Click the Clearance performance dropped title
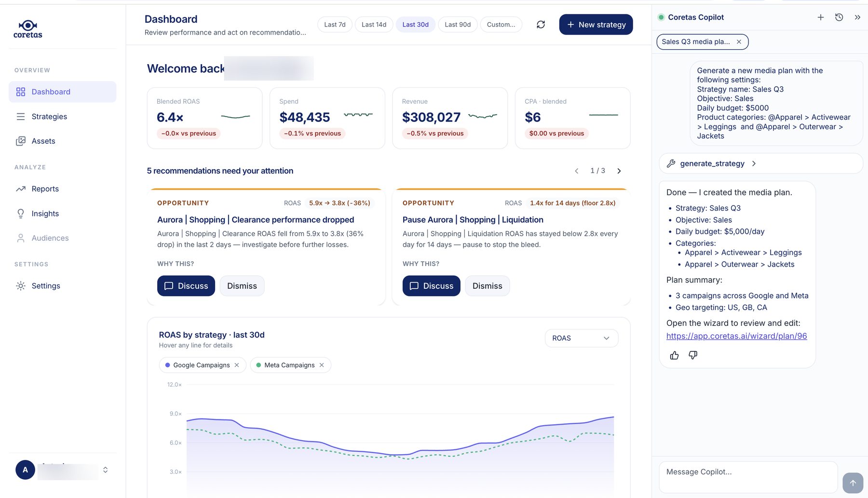Image resolution: width=868 pixels, height=498 pixels. pos(256,220)
